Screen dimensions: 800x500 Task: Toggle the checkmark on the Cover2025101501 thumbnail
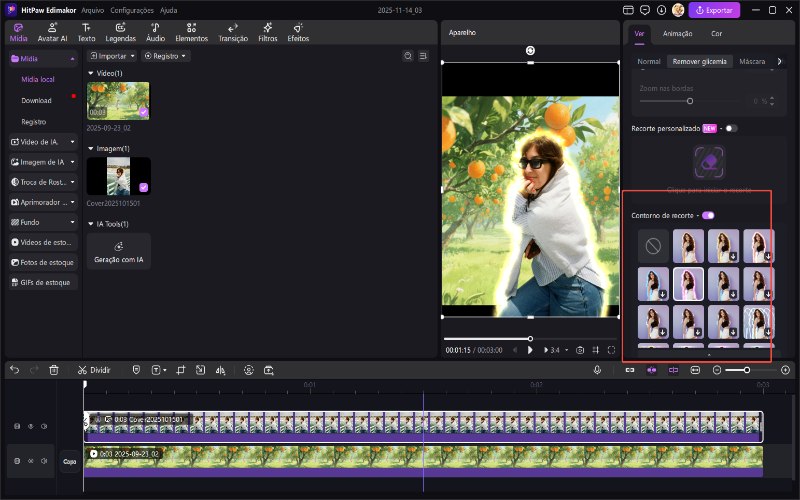[143, 188]
